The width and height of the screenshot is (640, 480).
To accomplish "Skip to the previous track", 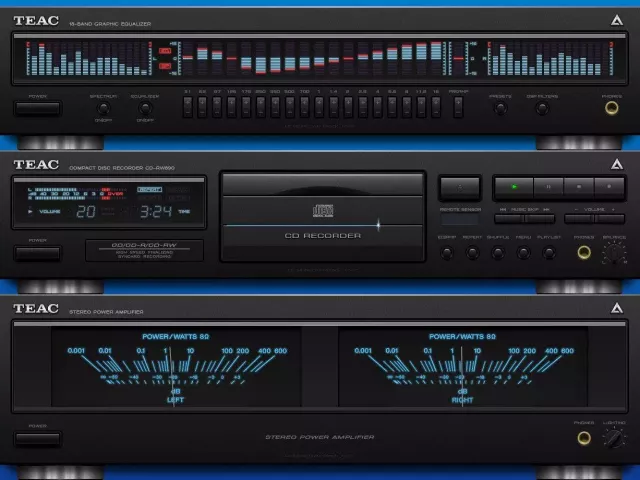I will coord(508,218).
